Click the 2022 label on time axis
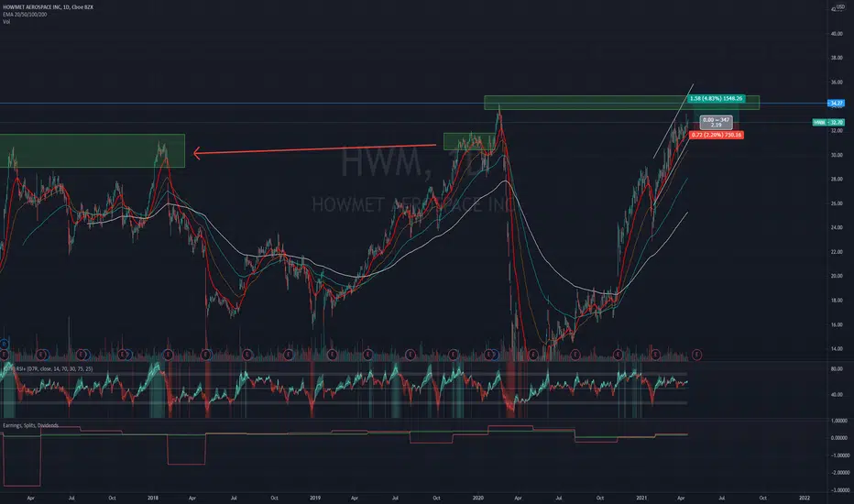This screenshot has height=504, width=854. 804,498
